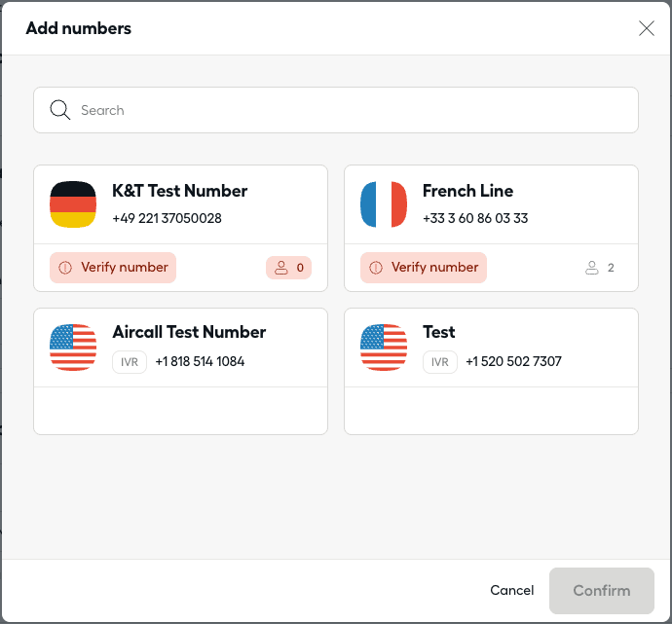
Task: Select the Aircall Test Number card title
Action: click(x=189, y=332)
